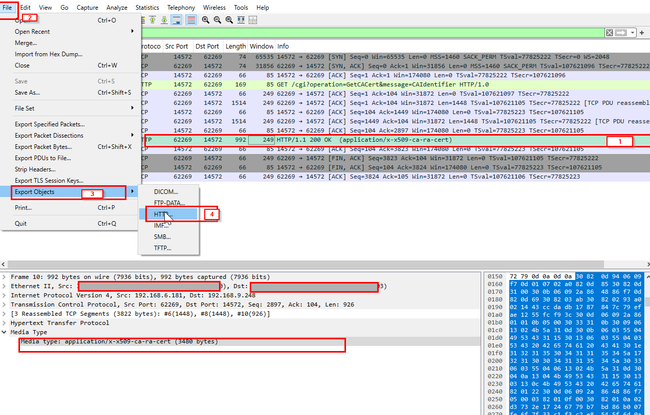Select Export Packet Bytes...

pos(70,146)
